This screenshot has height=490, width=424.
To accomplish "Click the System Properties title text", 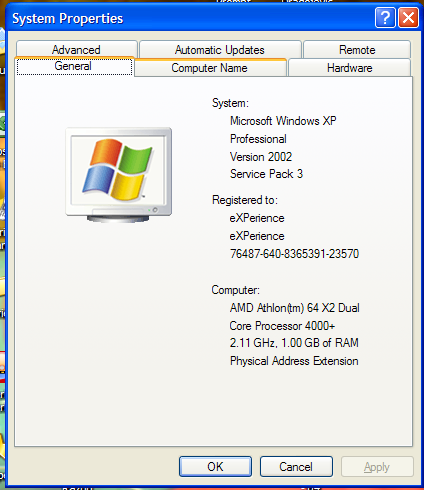I will 68,18.
